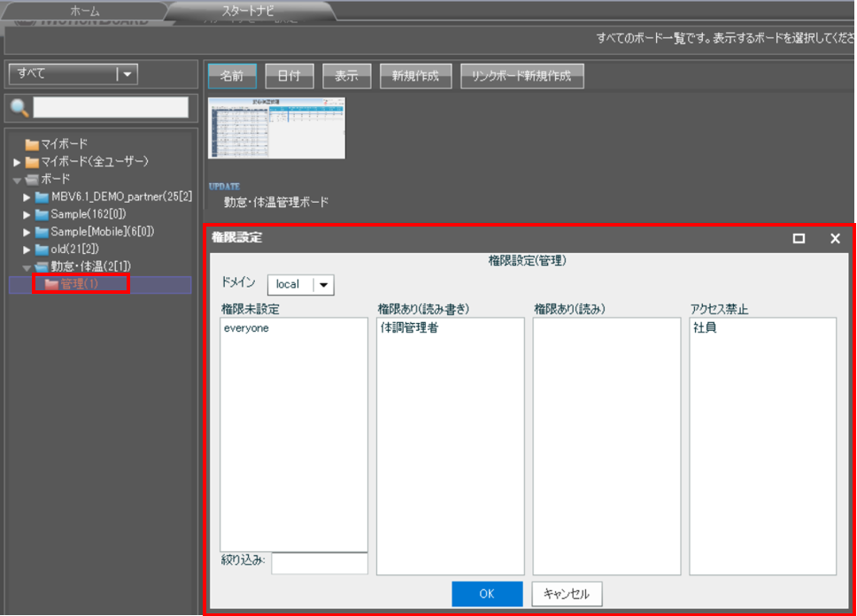
Task: Open the ドメイン local dropdown
Action: 323,285
